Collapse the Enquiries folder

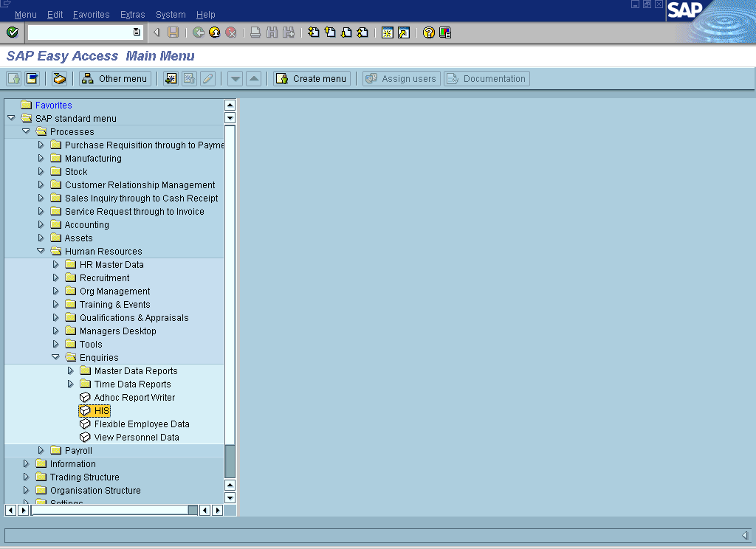(56, 356)
